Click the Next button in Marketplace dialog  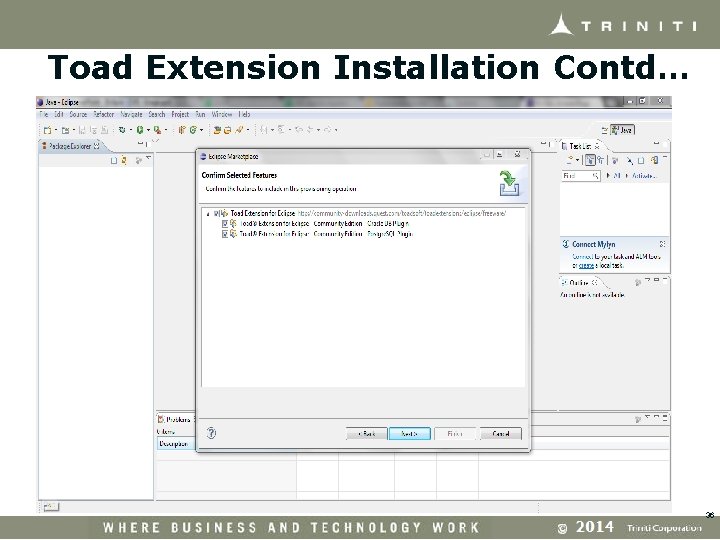410,433
